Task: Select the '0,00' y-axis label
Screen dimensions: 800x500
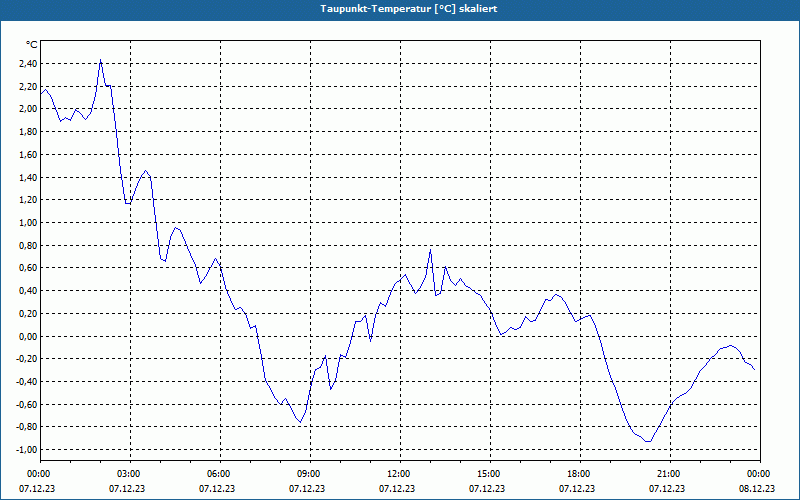Action: [28, 336]
